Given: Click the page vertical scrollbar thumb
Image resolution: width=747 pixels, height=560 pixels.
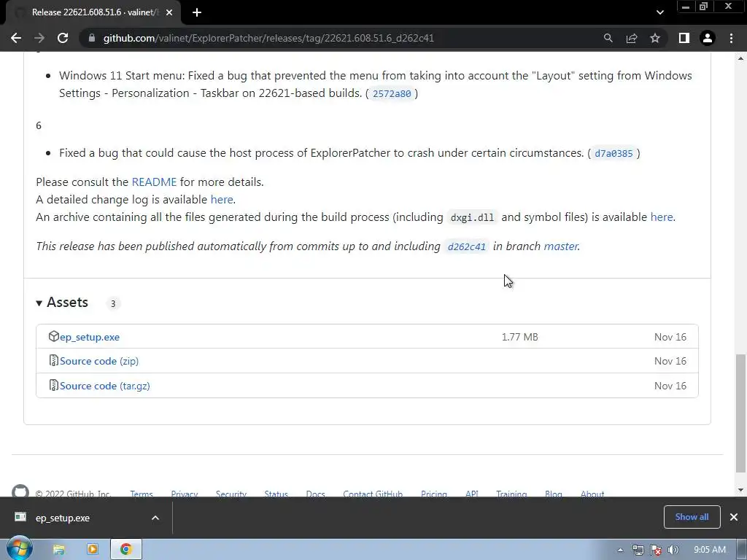Looking at the screenshot, I should pos(741,413).
